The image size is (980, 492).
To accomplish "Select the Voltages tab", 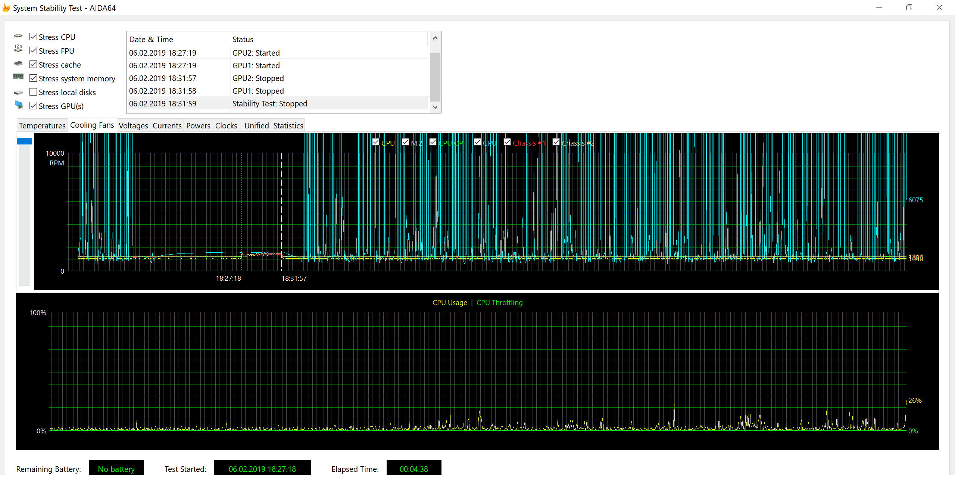I will coord(133,125).
